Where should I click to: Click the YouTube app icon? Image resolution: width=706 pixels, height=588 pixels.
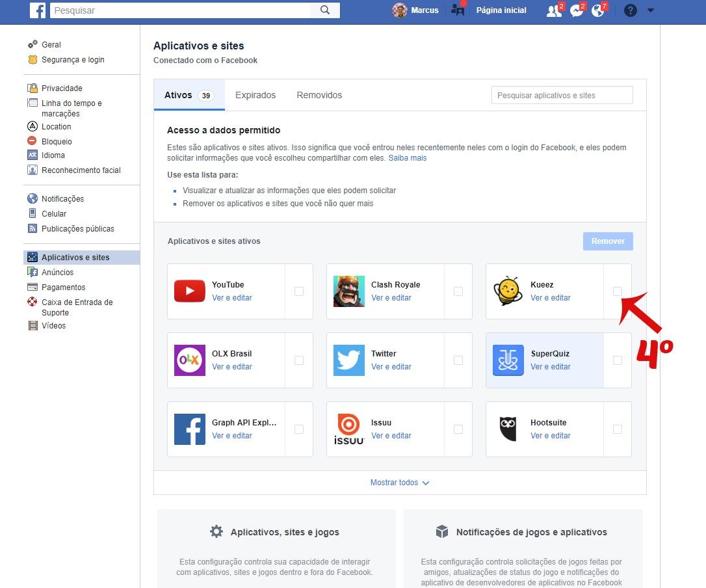pos(190,291)
